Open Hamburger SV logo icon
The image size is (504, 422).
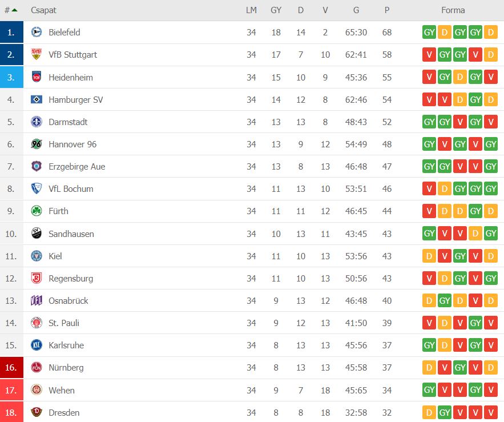[37, 99]
